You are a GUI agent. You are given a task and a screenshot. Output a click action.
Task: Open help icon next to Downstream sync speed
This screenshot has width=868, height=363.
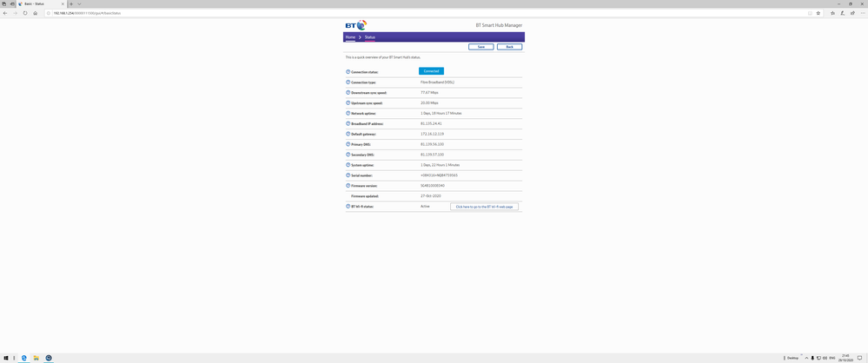348,92
